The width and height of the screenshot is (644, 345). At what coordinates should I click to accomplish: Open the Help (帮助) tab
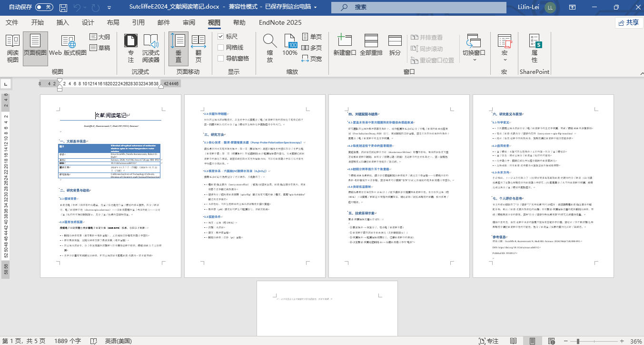pos(239,22)
